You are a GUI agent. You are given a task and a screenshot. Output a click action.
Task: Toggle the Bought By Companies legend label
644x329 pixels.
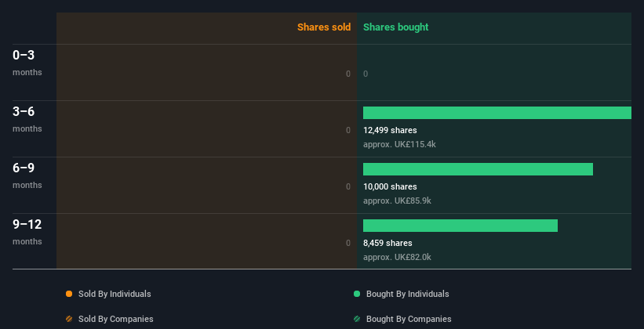coord(409,319)
